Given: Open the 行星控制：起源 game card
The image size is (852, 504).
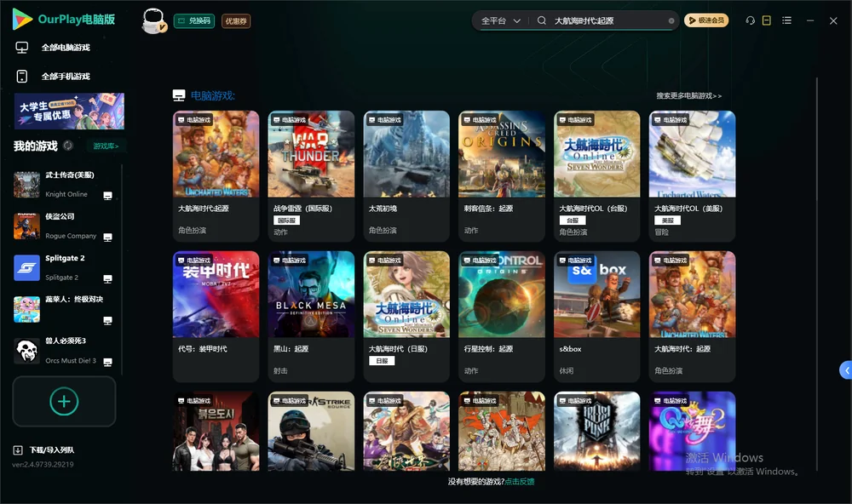Looking at the screenshot, I should pyautogui.click(x=502, y=317).
